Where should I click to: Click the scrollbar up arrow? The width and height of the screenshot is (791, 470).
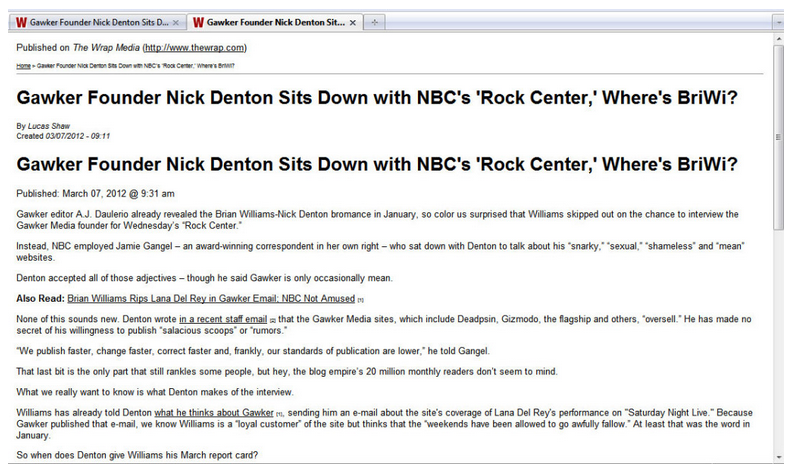pyautogui.click(x=778, y=39)
